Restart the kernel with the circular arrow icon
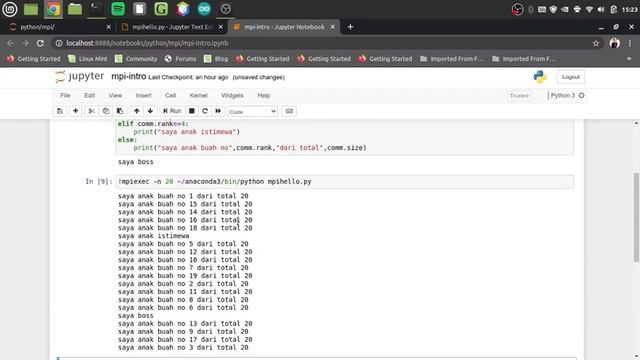 205,111
